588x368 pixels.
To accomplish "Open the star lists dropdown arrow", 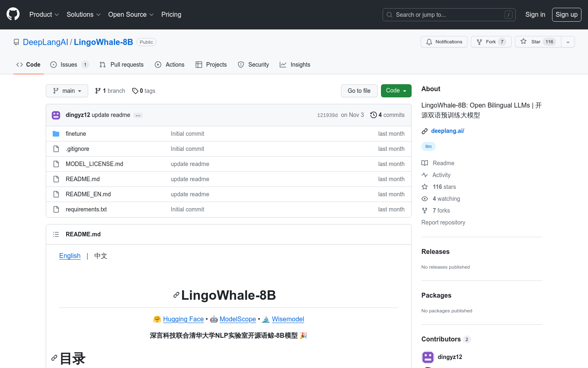I will pos(568,42).
